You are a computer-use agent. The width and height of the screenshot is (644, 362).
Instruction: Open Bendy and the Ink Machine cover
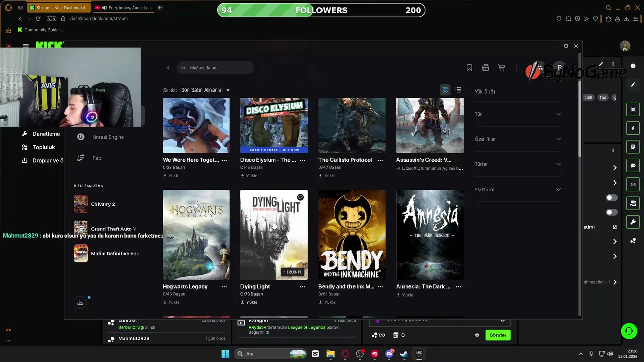[x=352, y=234]
